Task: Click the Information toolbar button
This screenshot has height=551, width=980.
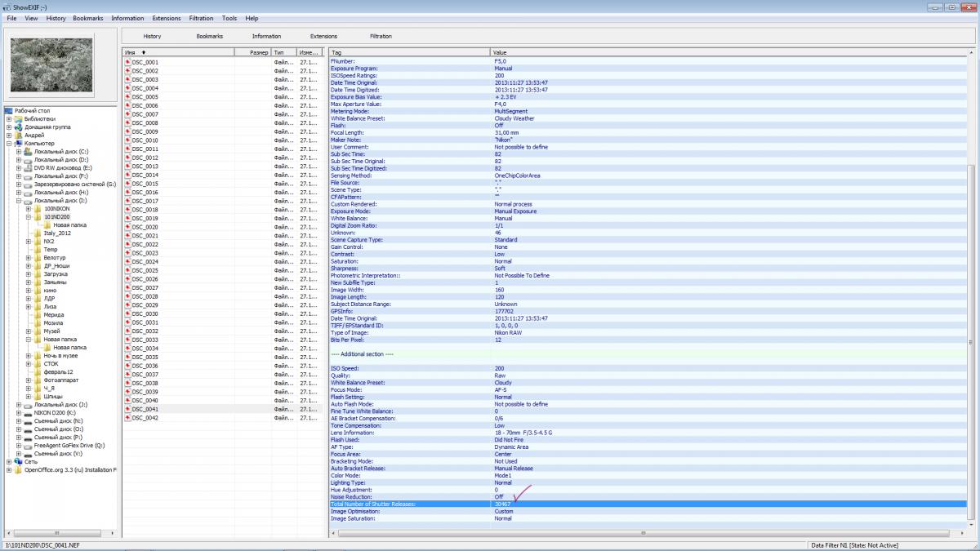Action: 266,36
